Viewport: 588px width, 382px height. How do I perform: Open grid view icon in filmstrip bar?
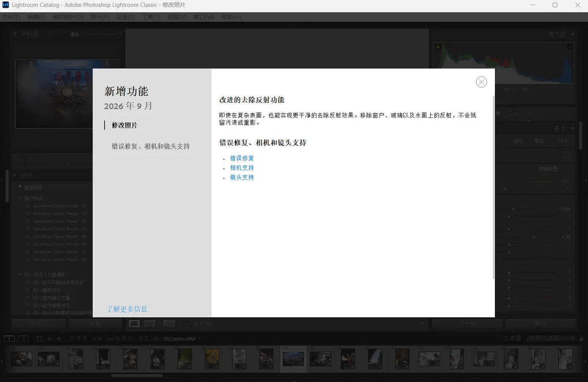click(39, 338)
